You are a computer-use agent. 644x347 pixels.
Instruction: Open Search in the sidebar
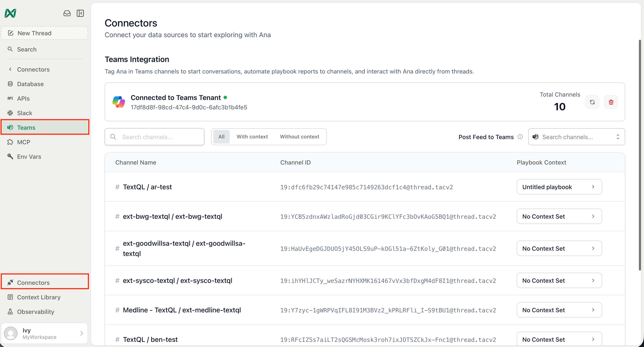pos(44,49)
